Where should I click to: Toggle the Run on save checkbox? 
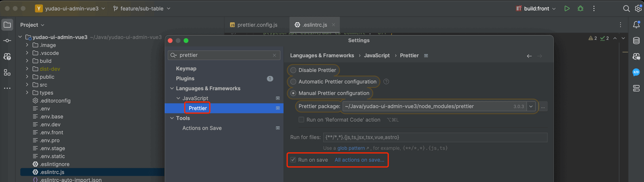(x=293, y=160)
